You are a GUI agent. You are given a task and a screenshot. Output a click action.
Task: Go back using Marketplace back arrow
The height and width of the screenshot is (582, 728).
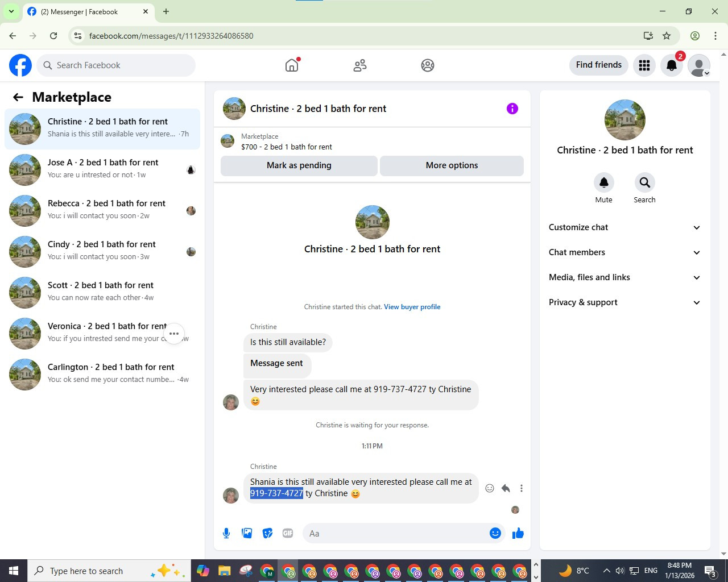(18, 97)
